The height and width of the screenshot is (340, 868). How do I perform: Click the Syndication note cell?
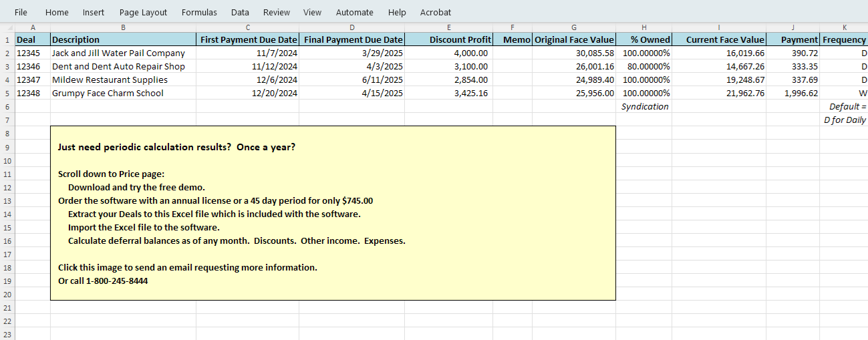643,106
